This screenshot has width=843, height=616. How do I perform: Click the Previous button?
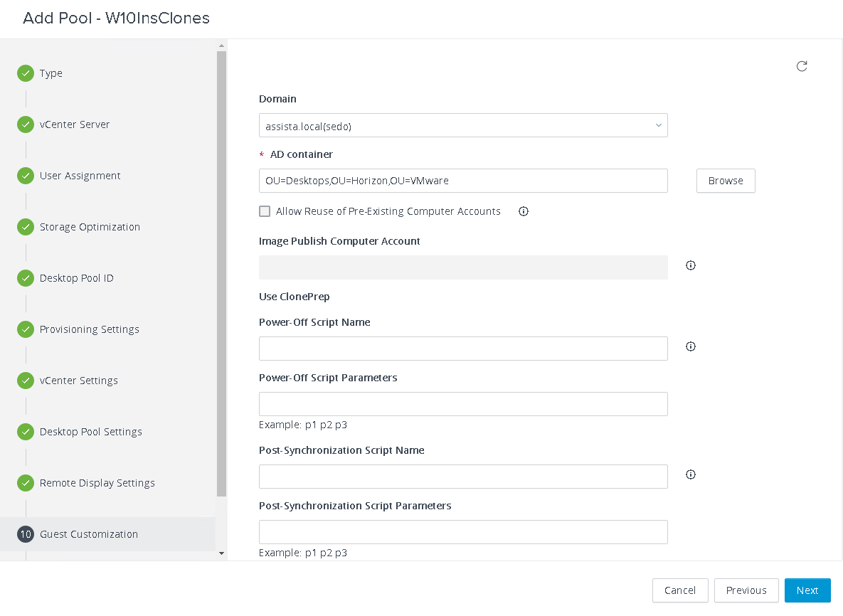point(746,590)
